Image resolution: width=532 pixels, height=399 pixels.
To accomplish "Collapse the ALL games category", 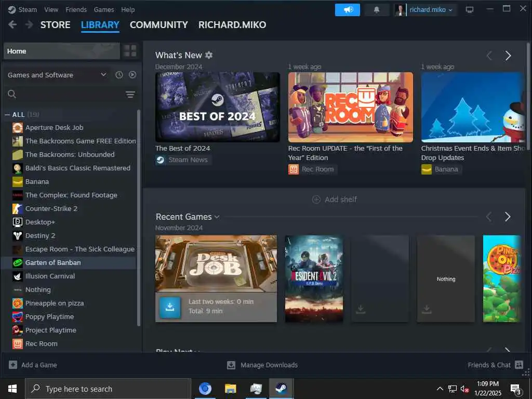I will click(7, 115).
